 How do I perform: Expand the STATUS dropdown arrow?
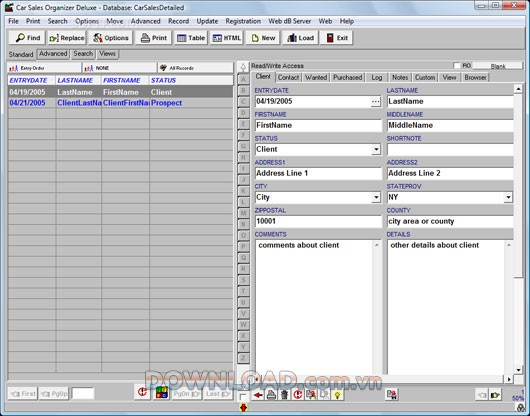(376, 149)
